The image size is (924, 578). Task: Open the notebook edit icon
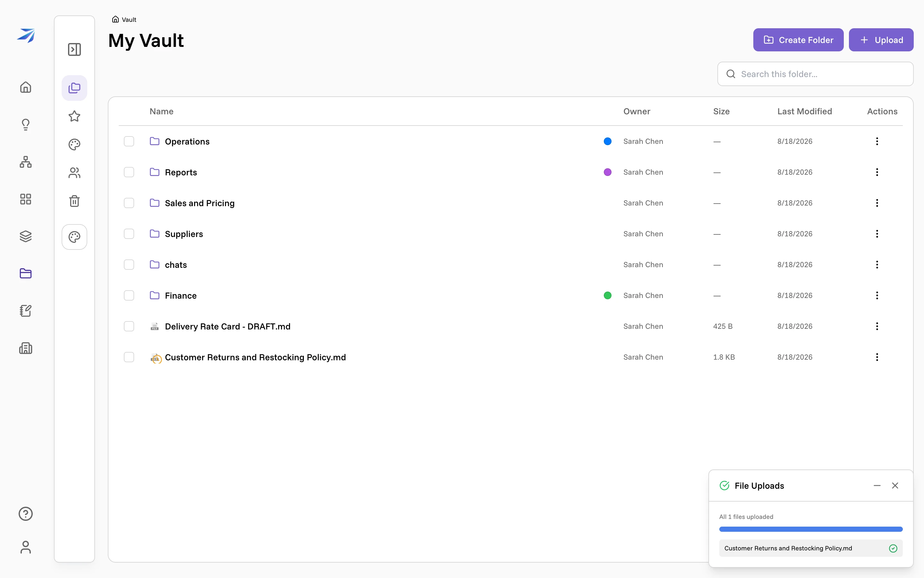pyautogui.click(x=26, y=311)
